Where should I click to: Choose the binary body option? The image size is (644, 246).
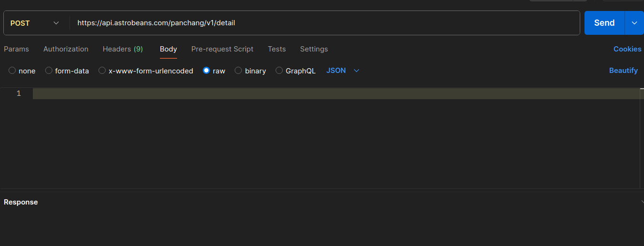[238, 71]
